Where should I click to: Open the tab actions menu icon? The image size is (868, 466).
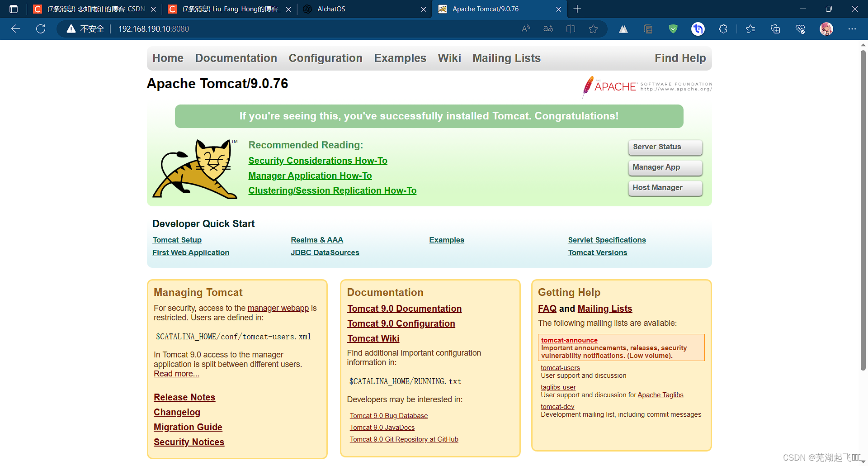tap(14, 9)
